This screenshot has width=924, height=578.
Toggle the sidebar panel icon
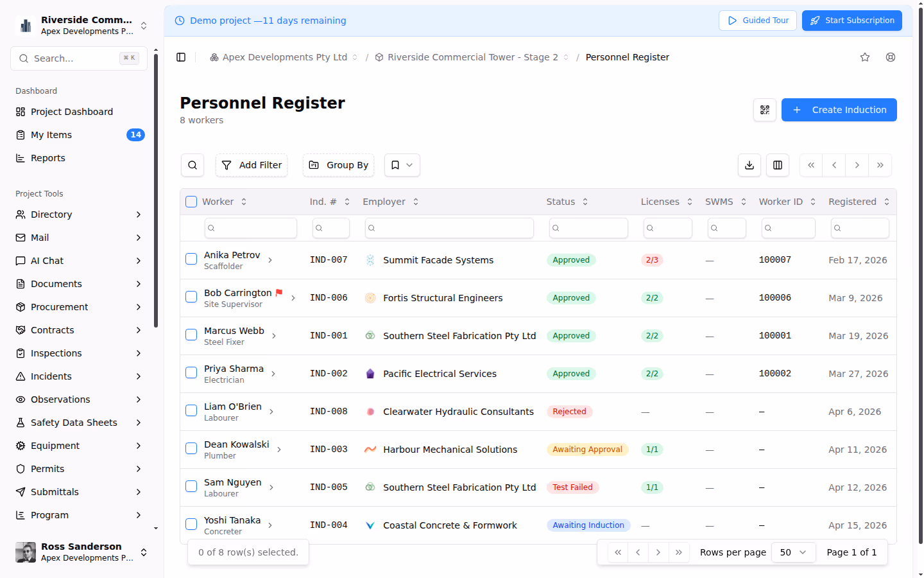pyautogui.click(x=181, y=57)
